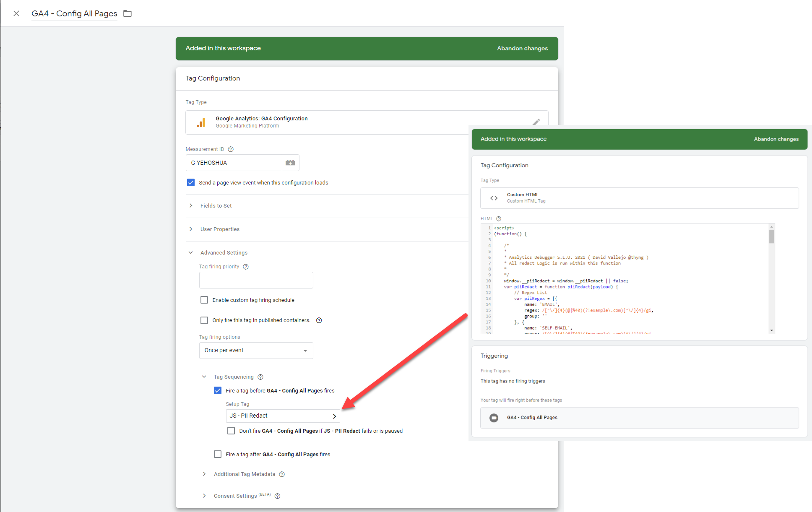
Task: Click help icon next to Consent Settings
Action: pyautogui.click(x=277, y=496)
